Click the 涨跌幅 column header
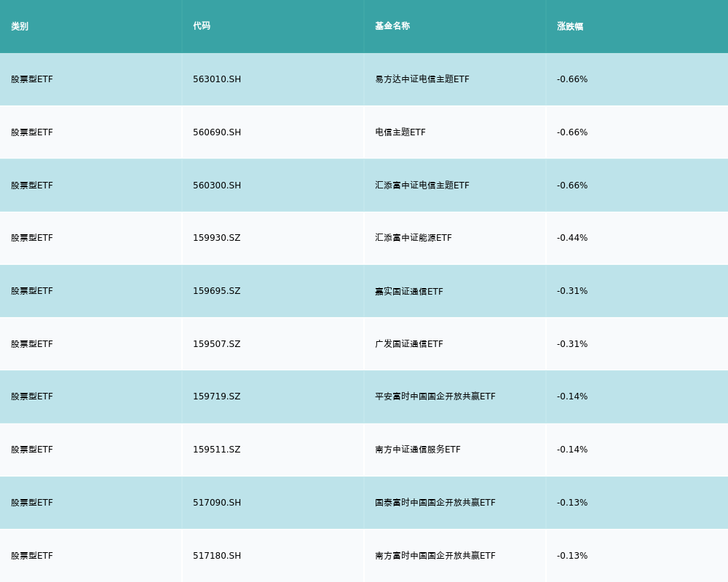Image resolution: width=728 pixels, height=582 pixels. click(570, 26)
